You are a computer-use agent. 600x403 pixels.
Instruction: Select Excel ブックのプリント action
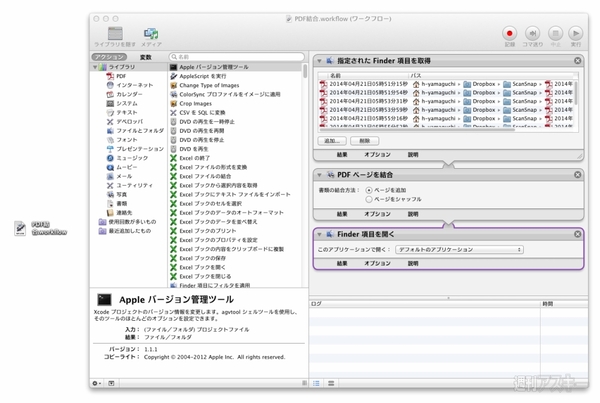[203, 231]
